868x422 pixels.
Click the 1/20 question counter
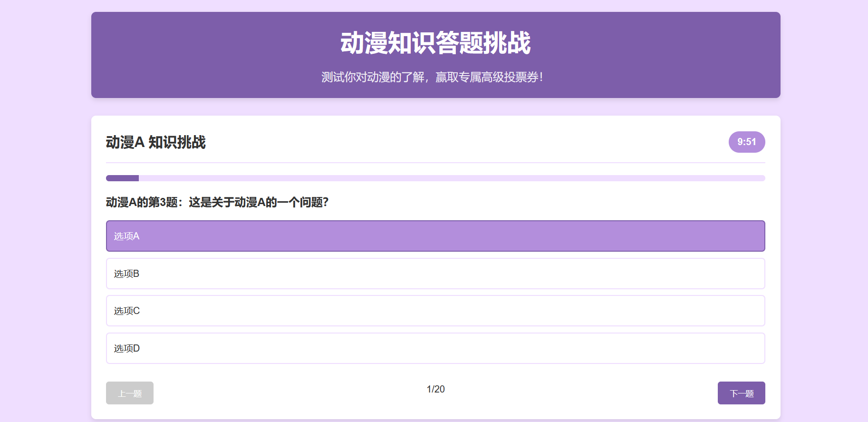(435, 389)
